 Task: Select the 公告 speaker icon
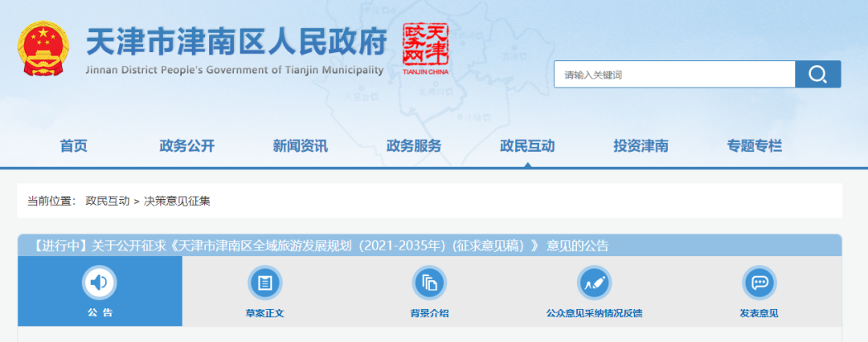click(x=99, y=283)
